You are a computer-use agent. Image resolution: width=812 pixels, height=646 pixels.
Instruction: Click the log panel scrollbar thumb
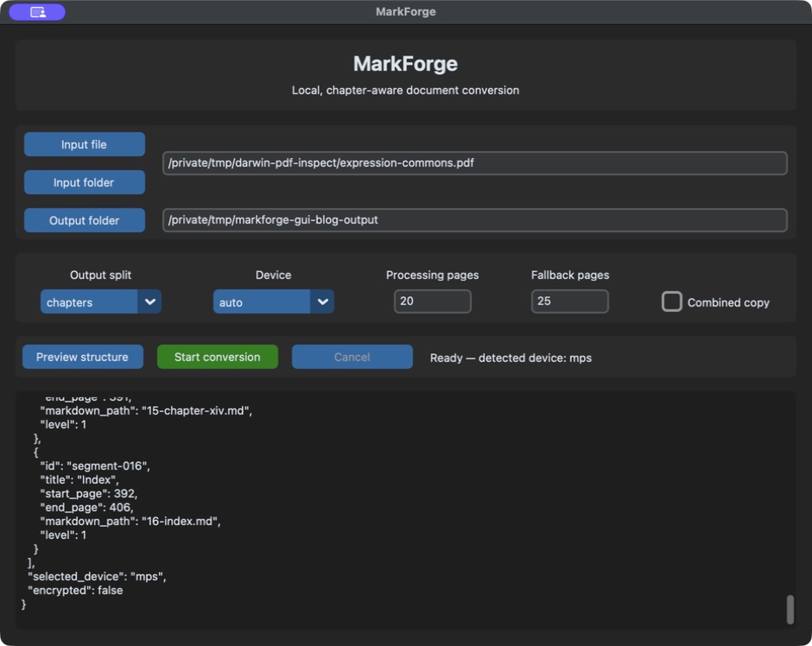pos(790,610)
